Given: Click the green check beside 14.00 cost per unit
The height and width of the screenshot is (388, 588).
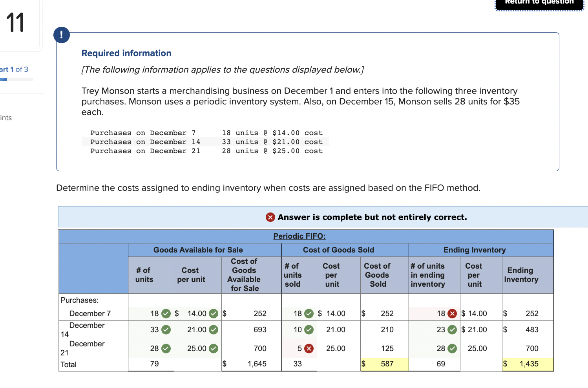Looking at the screenshot, I should pos(214,313).
